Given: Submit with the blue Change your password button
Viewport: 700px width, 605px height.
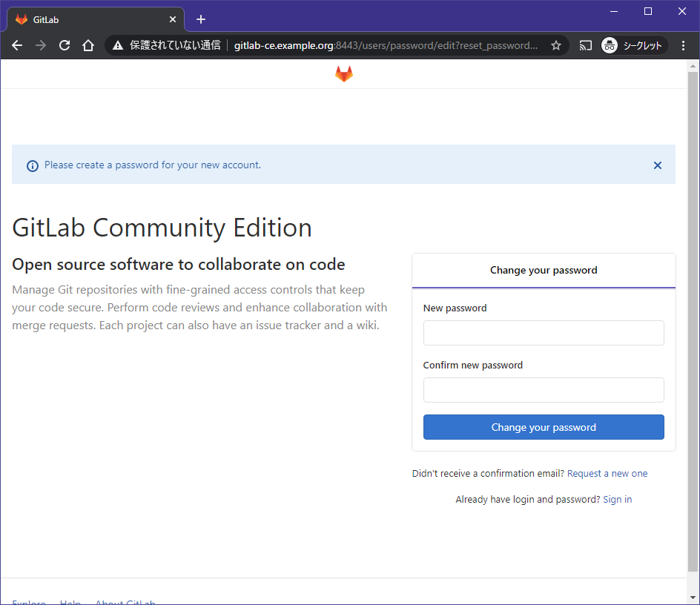Looking at the screenshot, I should pos(544,427).
